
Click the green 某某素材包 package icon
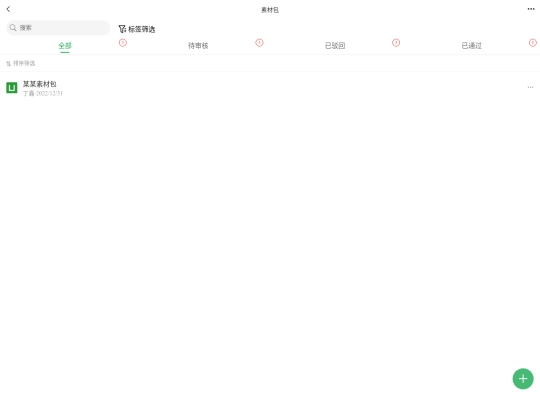coord(12,87)
